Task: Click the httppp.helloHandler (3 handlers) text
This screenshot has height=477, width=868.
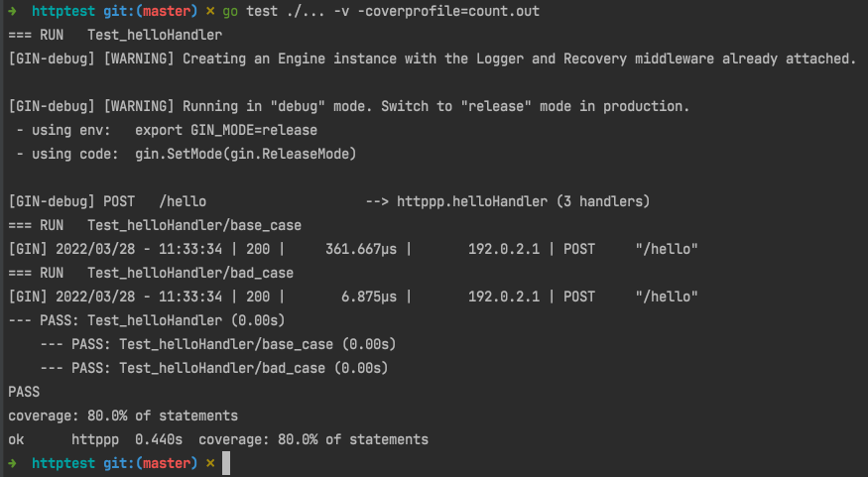Action: click(x=523, y=201)
